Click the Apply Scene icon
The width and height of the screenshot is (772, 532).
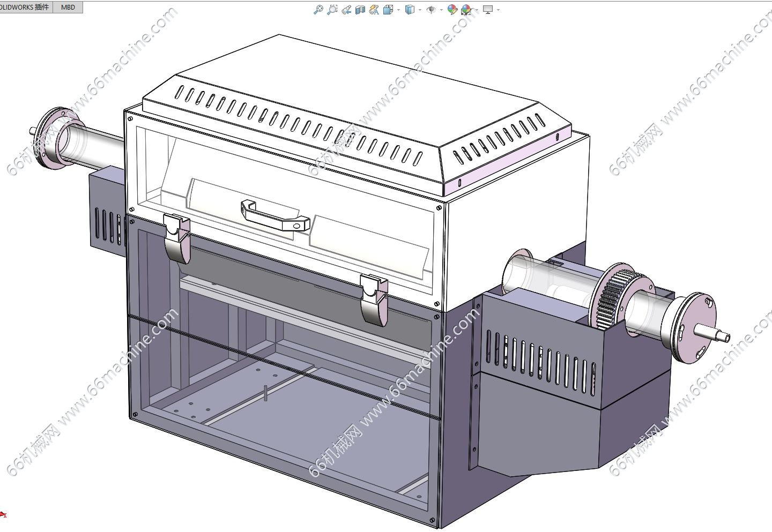pos(466,10)
